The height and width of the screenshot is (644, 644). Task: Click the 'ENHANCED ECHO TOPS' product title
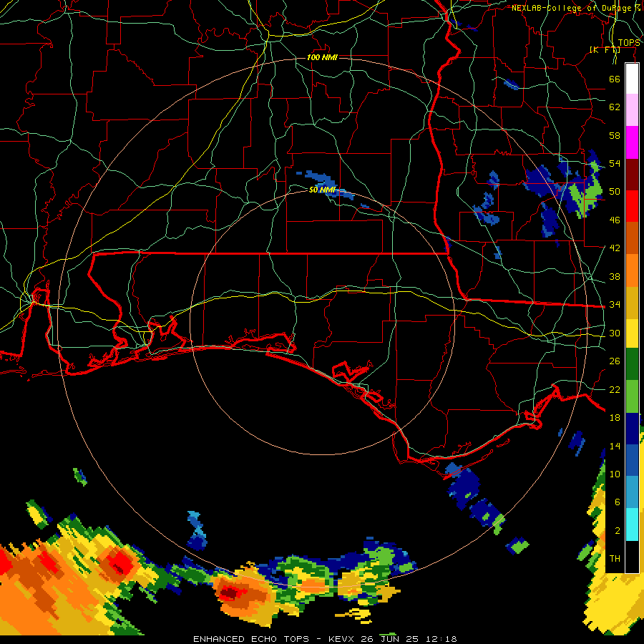(x=251, y=639)
